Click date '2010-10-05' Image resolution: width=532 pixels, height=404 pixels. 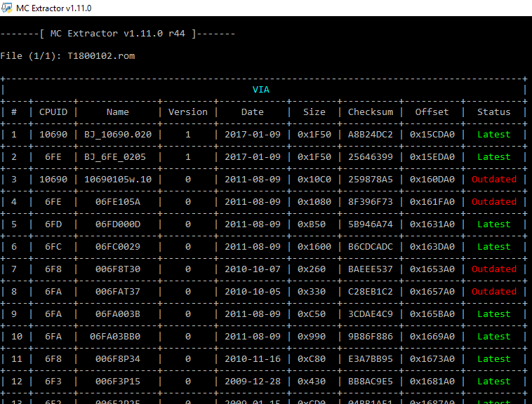(x=253, y=292)
